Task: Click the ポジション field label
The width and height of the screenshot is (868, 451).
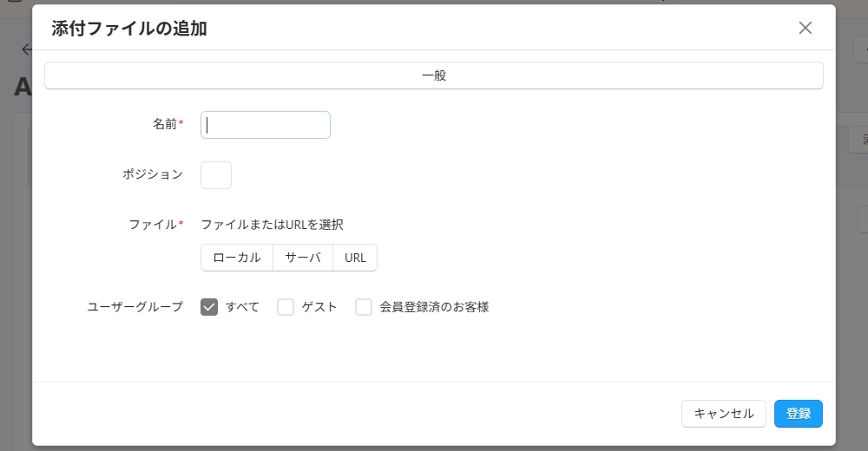Action: pyautogui.click(x=153, y=174)
